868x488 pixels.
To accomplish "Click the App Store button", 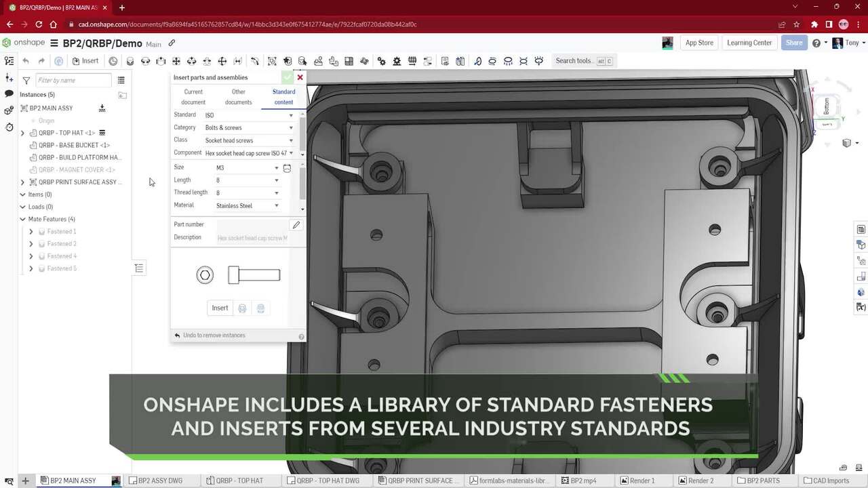I will pos(699,43).
